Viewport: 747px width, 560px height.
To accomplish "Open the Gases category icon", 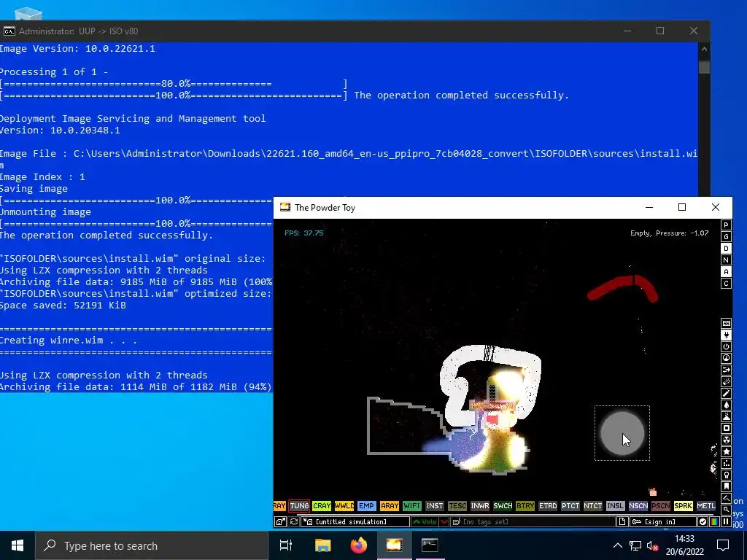I will click(x=726, y=393).
